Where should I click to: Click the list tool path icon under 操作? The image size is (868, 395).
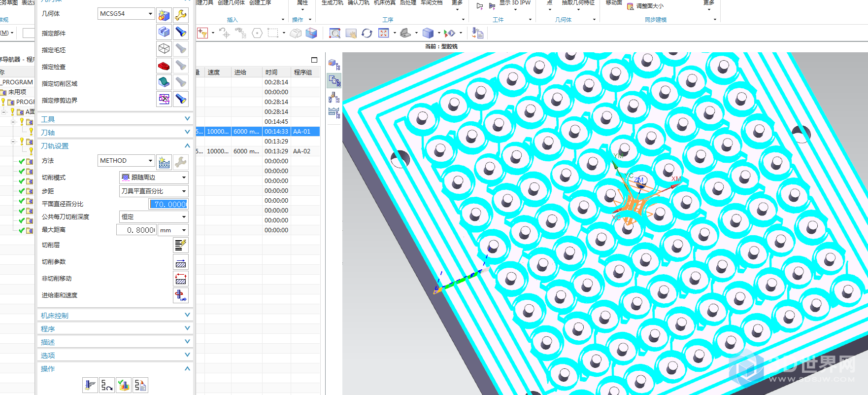click(x=140, y=385)
